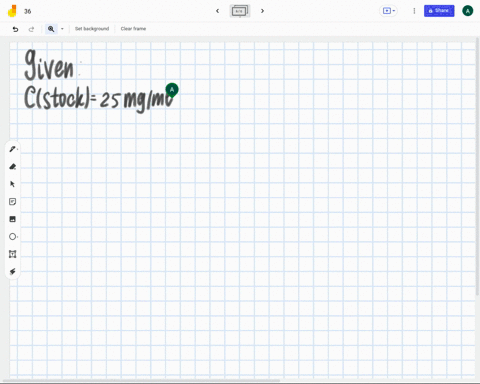Click the horizontal scrollbar at bottom
The height and width of the screenshot is (384, 480).
click(x=142, y=380)
